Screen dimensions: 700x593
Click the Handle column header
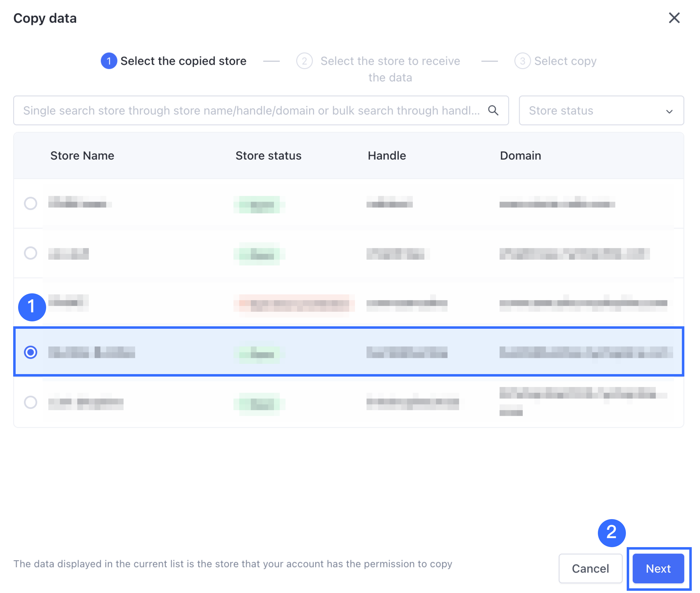click(387, 156)
